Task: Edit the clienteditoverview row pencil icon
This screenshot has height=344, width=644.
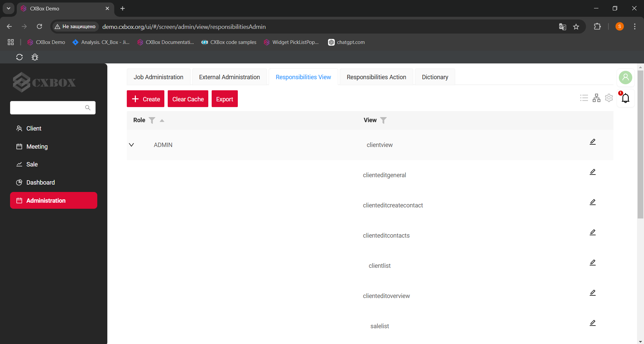Action: coord(593,293)
